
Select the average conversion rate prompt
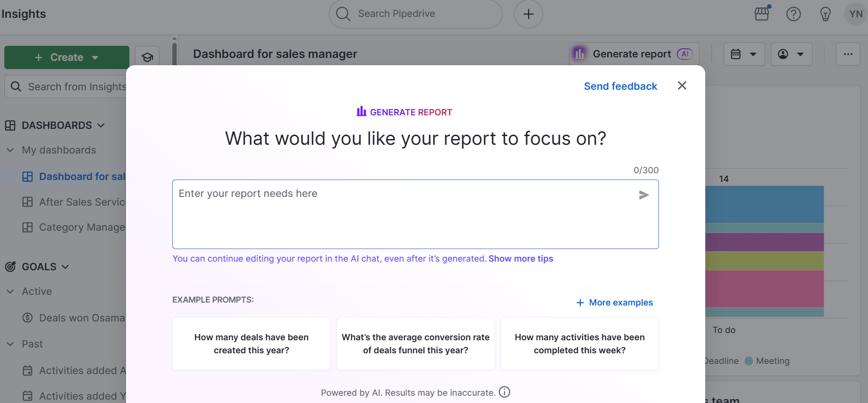tap(416, 344)
